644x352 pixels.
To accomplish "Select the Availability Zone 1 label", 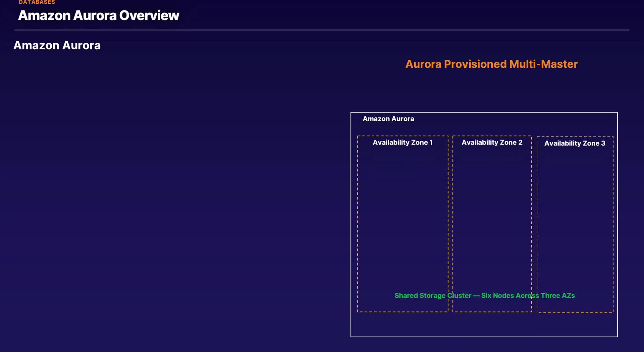I will (402, 142).
